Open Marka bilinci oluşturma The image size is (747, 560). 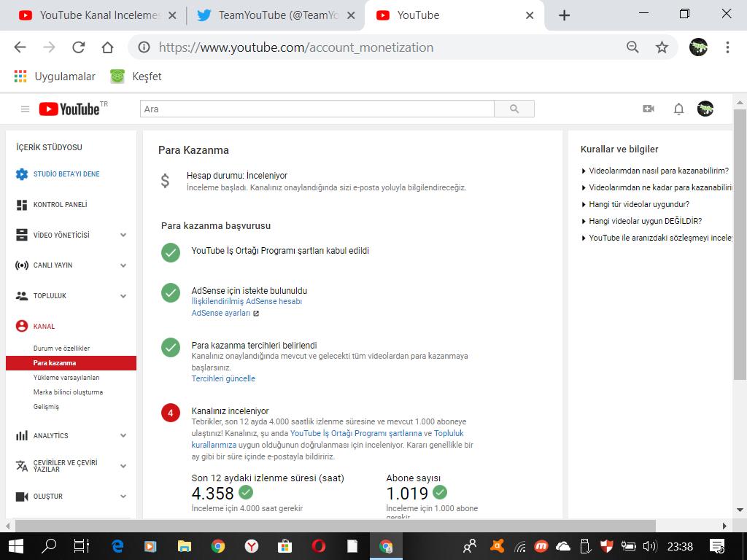(68, 392)
